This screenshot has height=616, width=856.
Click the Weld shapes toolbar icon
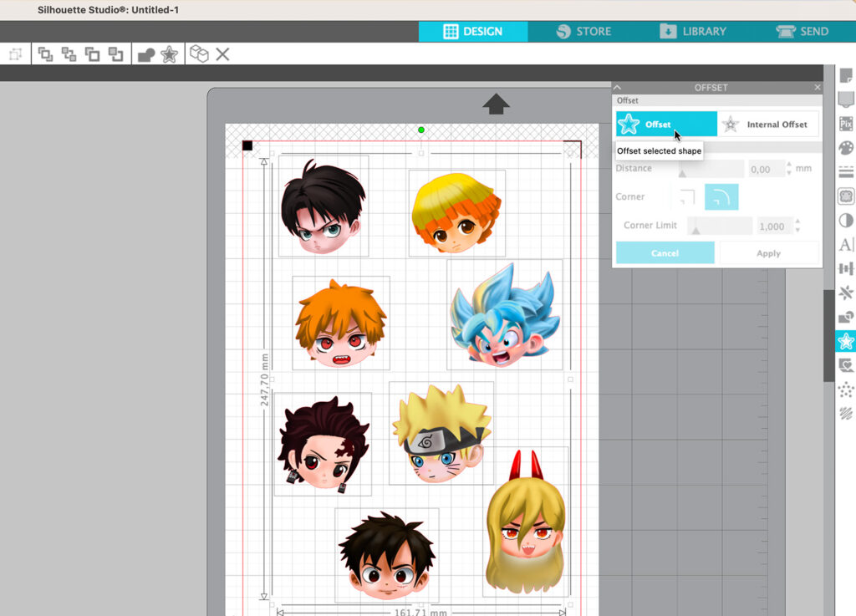click(146, 54)
